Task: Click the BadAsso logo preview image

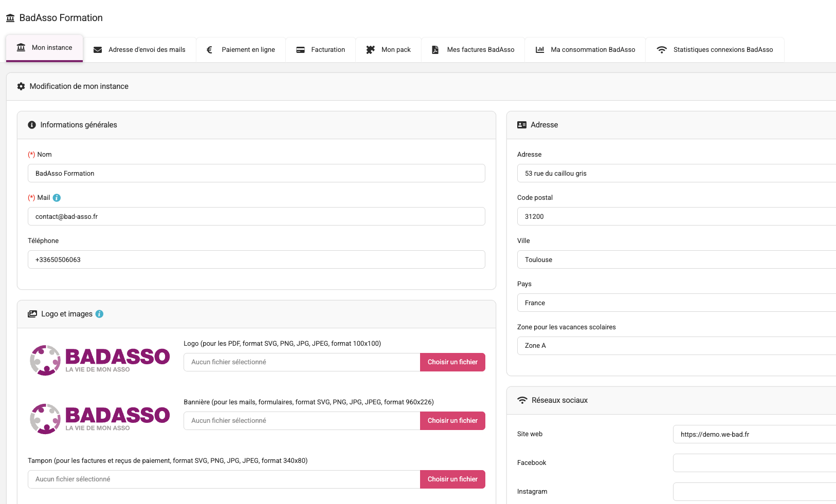Action: point(100,360)
